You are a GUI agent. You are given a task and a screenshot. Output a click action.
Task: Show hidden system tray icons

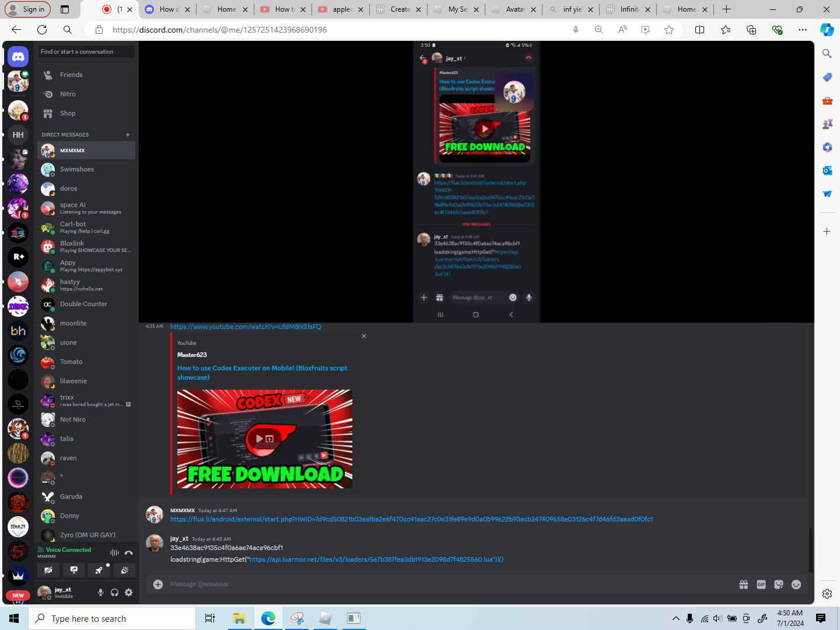[676, 618]
